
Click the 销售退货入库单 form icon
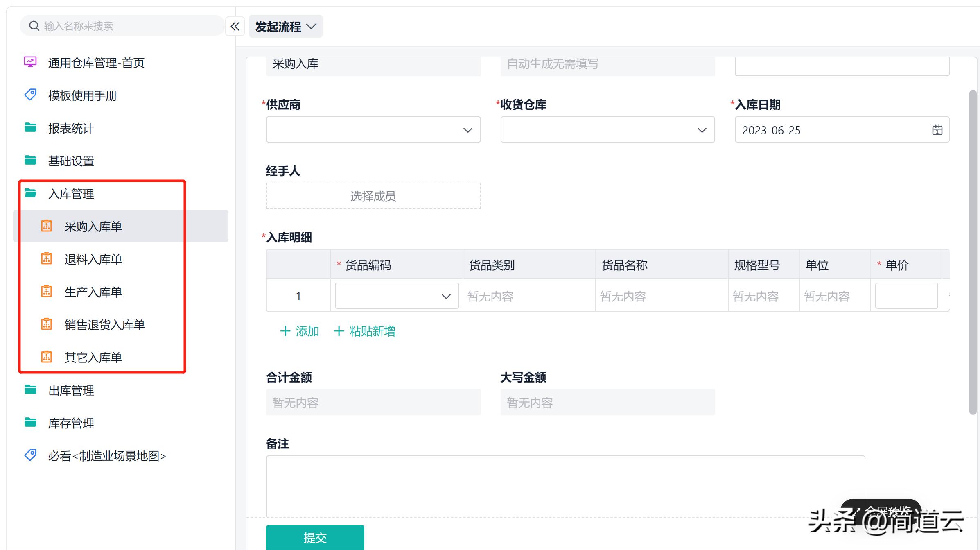click(47, 324)
